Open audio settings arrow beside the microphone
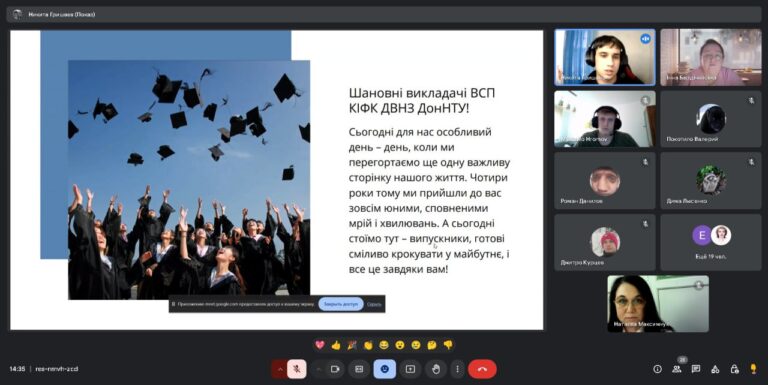The width and height of the screenshot is (768, 385). click(x=280, y=369)
